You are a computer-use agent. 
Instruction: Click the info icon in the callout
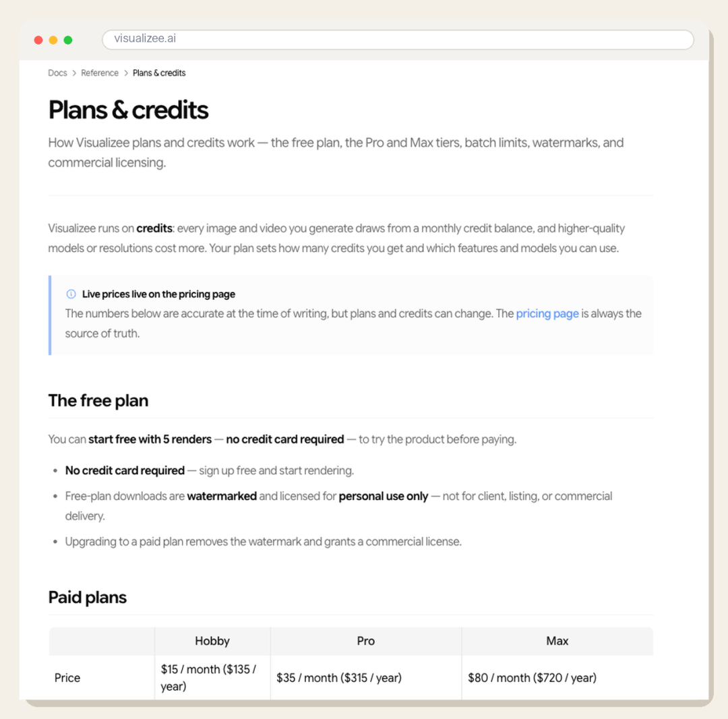coord(71,294)
